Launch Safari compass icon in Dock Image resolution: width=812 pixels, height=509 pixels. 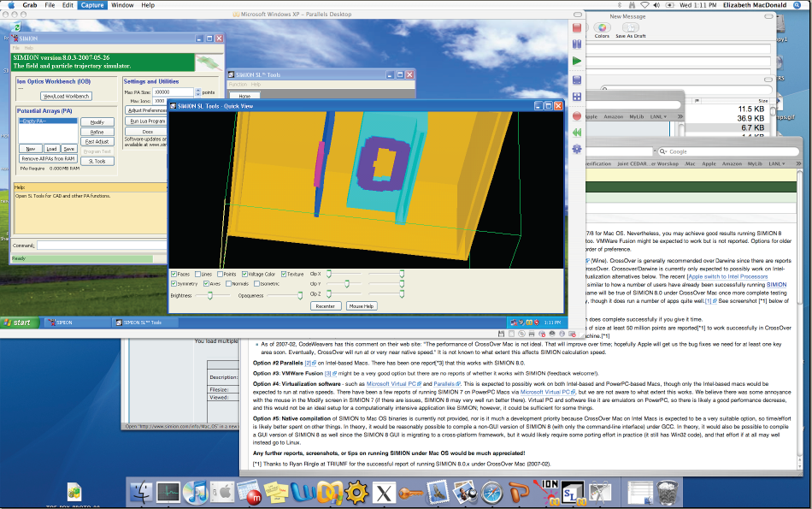492,493
